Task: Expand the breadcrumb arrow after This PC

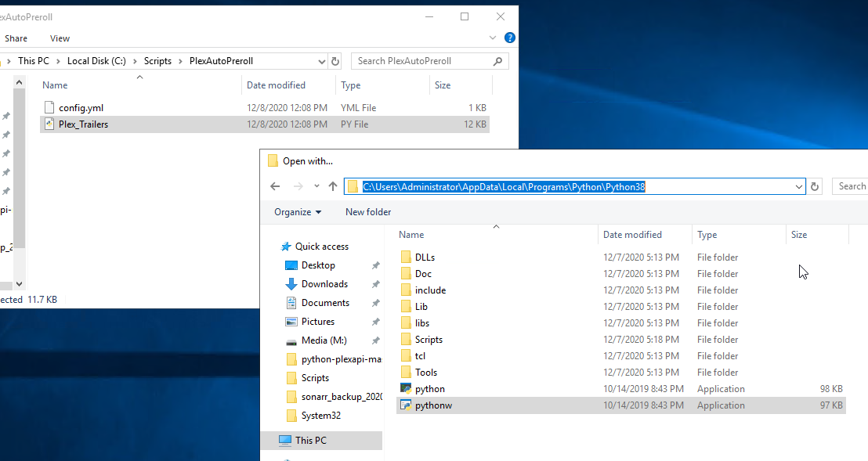Action: tap(57, 61)
